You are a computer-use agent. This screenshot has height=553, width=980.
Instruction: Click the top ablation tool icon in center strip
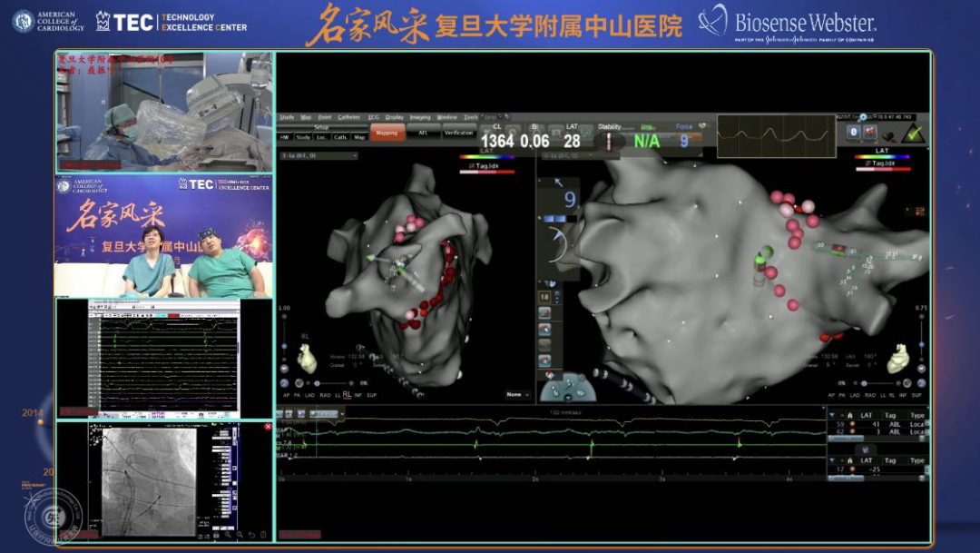(545, 311)
